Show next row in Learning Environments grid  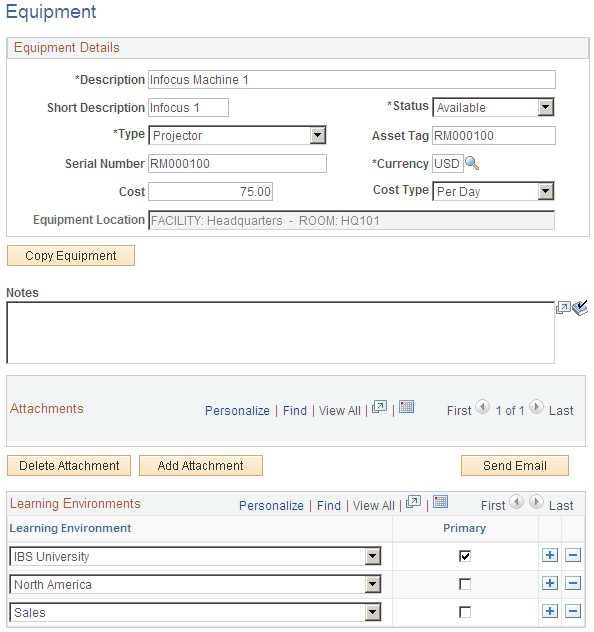pyautogui.click(x=536, y=502)
